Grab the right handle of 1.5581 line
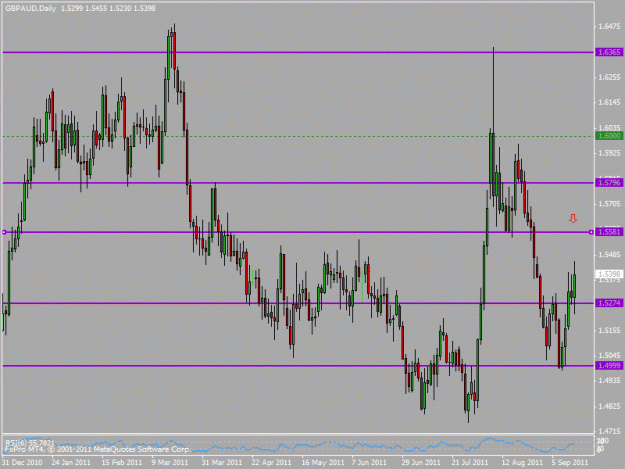The height and width of the screenshot is (469, 625). tap(591, 232)
